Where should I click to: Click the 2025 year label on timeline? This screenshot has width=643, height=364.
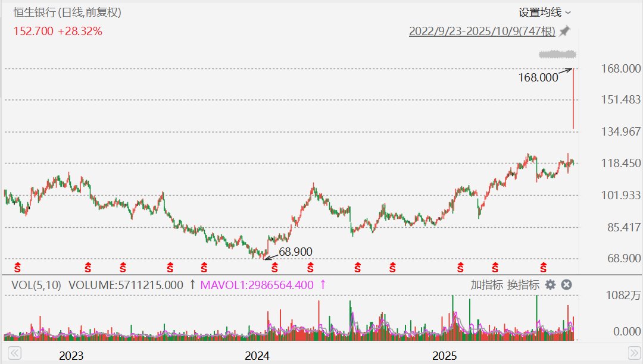444,356
